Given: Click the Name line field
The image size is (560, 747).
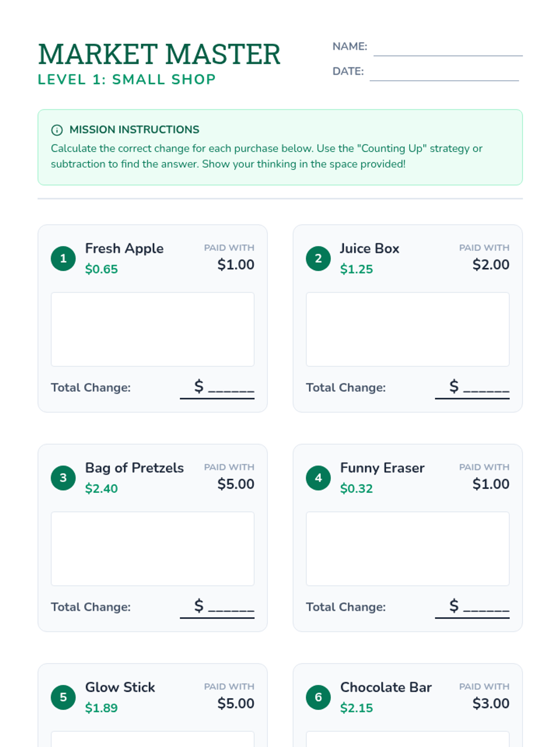Looking at the screenshot, I should [448, 49].
